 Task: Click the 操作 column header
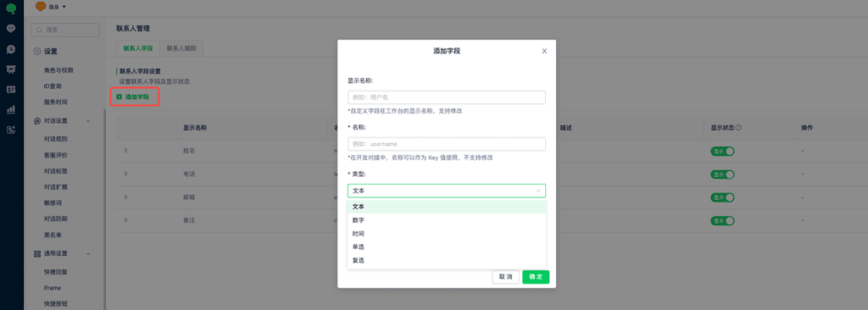coord(807,127)
